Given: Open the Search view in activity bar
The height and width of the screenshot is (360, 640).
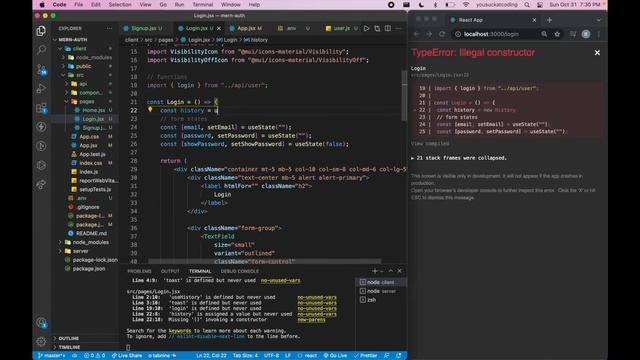Looking at the screenshot, I should (x=41, y=50).
